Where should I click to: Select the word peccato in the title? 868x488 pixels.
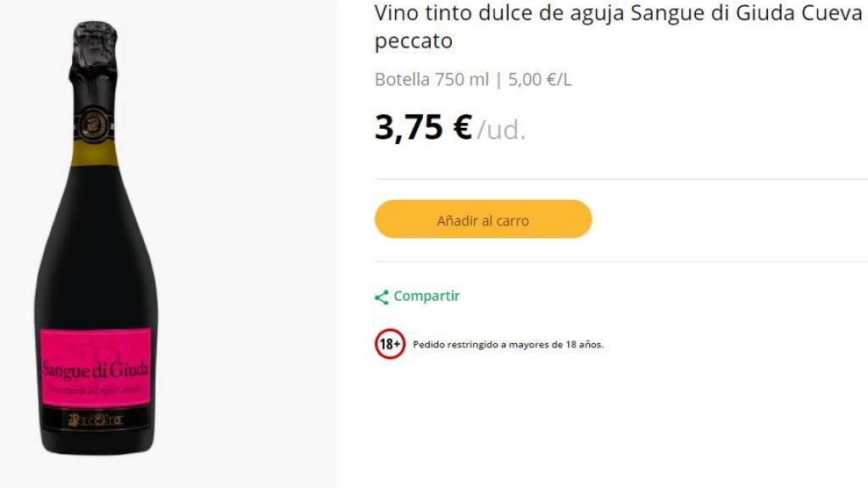(x=414, y=40)
